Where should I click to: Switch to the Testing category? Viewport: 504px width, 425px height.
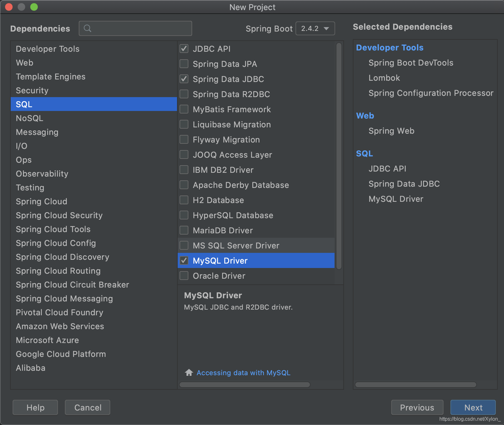pos(30,188)
